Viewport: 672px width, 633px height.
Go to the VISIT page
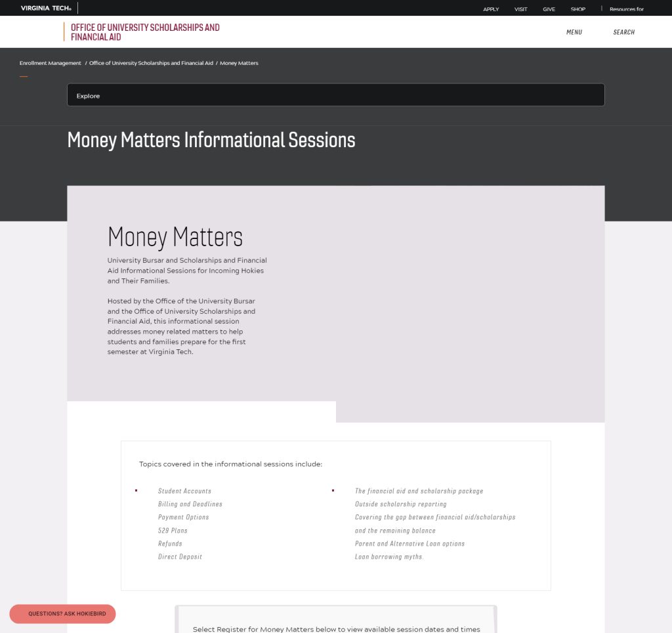[x=520, y=9]
